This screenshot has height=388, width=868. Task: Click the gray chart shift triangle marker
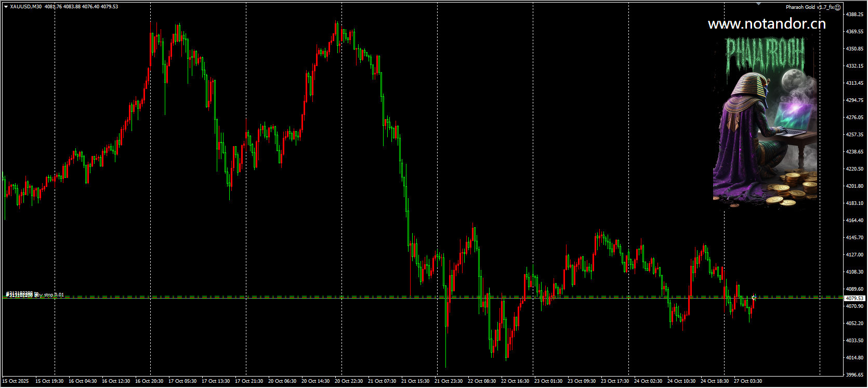pyautogui.click(x=759, y=4)
